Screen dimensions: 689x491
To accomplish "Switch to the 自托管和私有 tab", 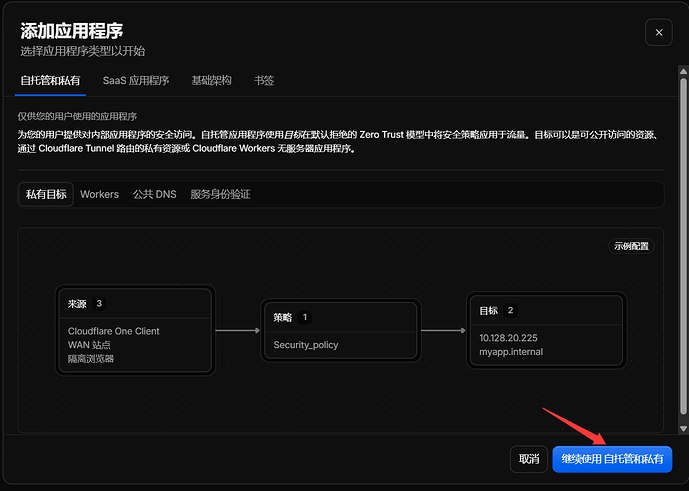I will point(50,80).
